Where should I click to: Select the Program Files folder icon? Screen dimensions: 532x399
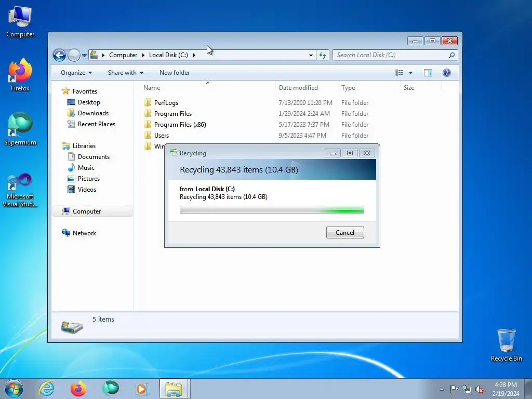tap(148, 113)
